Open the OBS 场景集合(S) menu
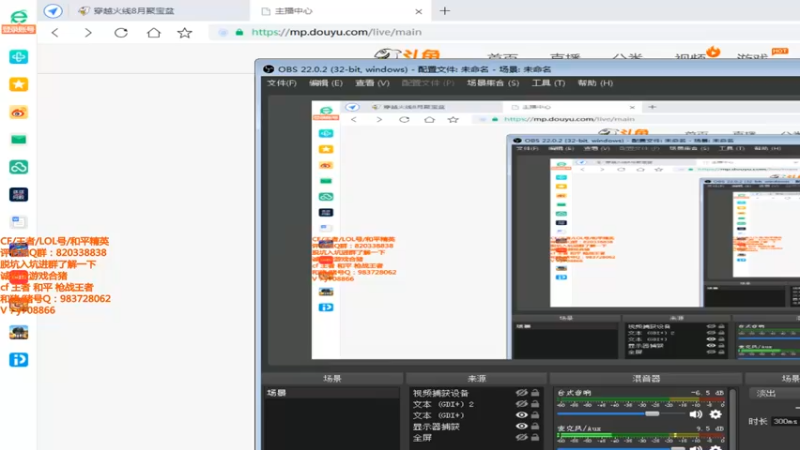 click(493, 83)
